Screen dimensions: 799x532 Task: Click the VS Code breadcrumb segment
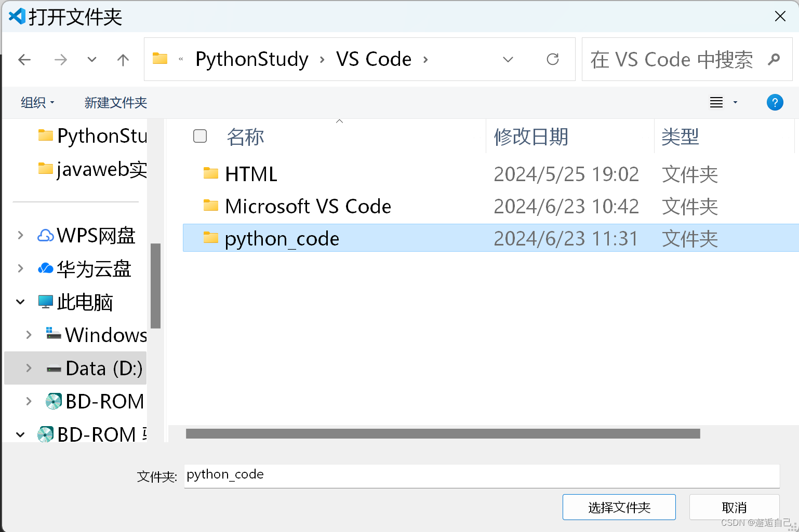(x=374, y=59)
